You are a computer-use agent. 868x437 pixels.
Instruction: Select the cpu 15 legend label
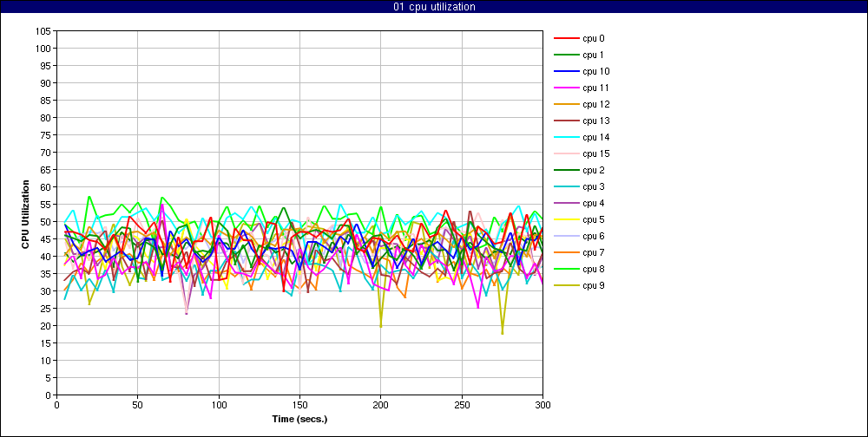click(x=595, y=153)
